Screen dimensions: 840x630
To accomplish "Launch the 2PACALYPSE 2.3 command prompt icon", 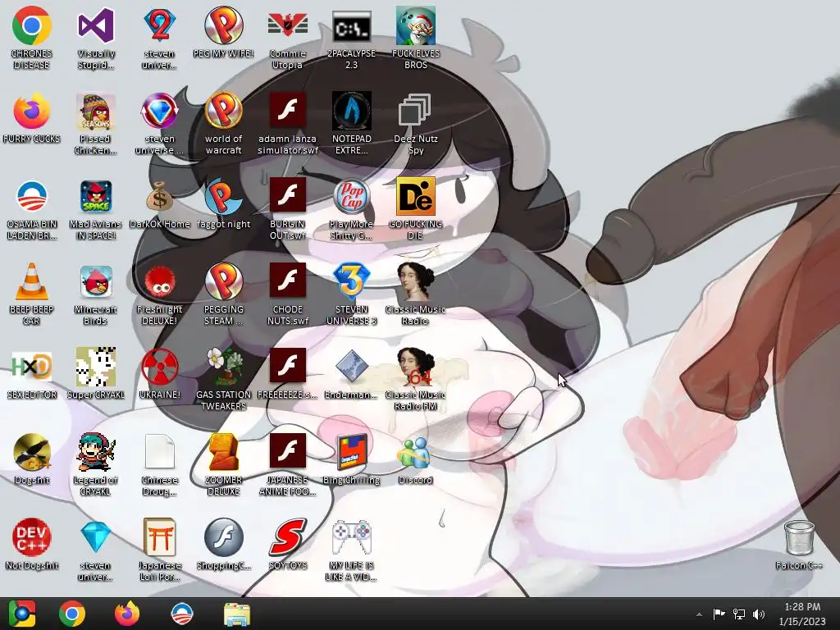I will click(x=351, y=25).
